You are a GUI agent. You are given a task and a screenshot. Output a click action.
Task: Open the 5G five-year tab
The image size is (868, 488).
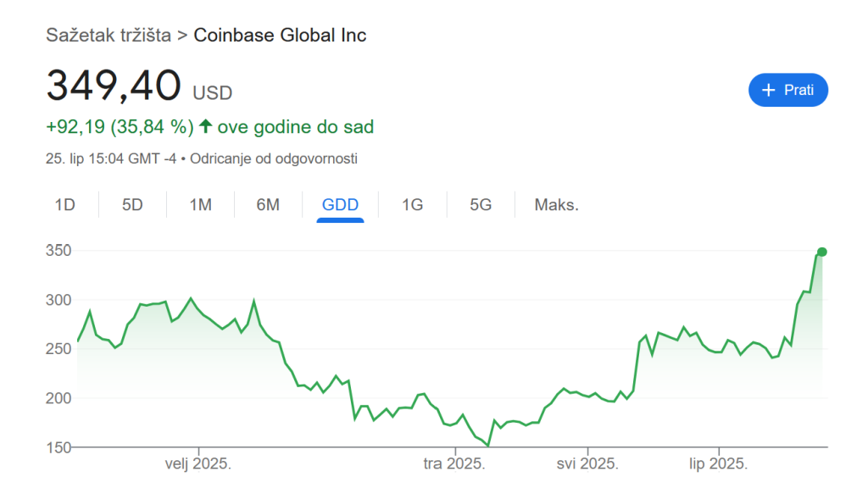click(481, 205)
